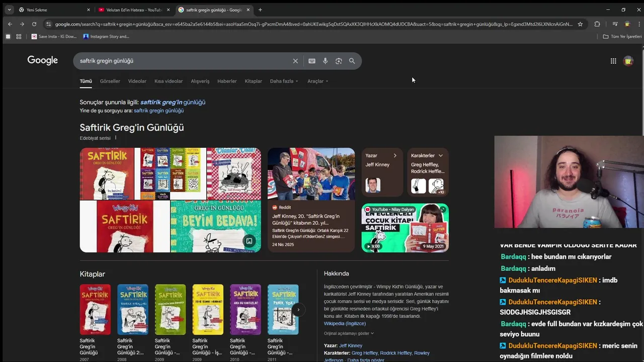644x362 pixels.
Task: Open a new browser tab
Action: (x=260, y=10)
